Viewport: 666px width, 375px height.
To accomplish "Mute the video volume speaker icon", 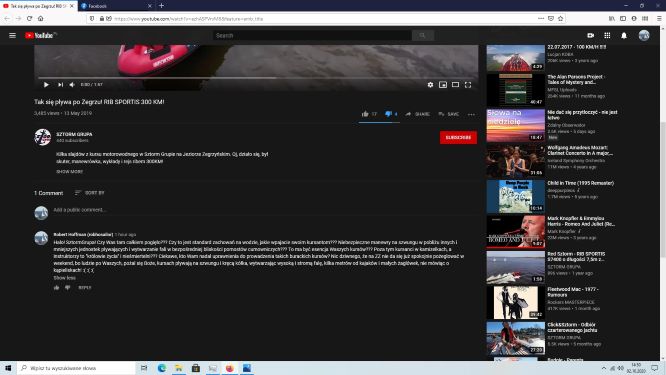I will pos(72,85).
